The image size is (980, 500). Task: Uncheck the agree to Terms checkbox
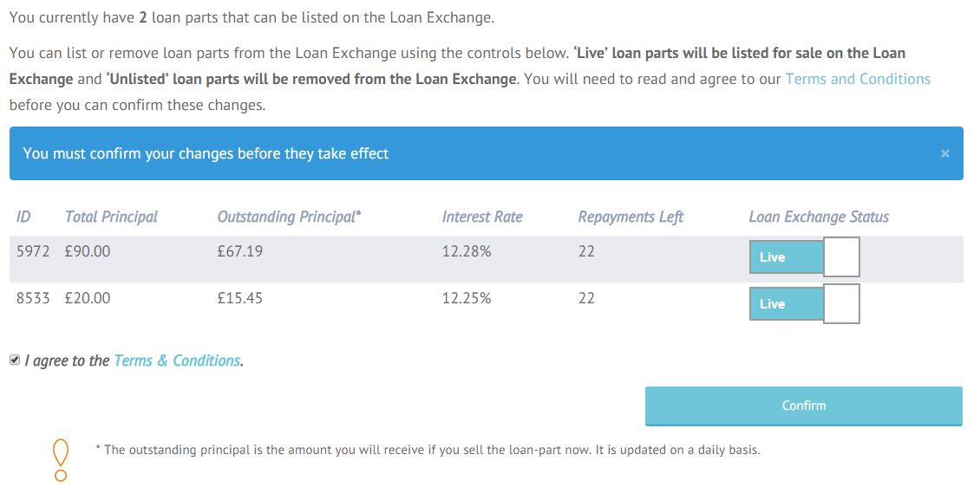click(x=15, y=360)
